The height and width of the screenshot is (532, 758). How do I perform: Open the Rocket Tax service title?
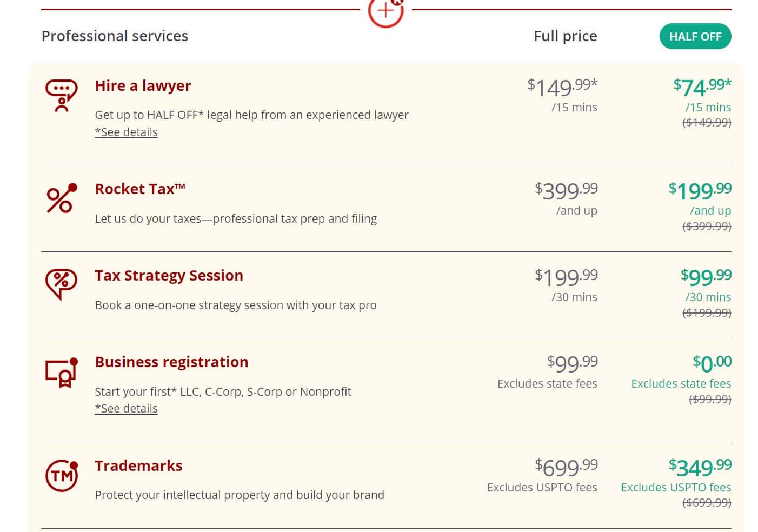click(139, 189)
